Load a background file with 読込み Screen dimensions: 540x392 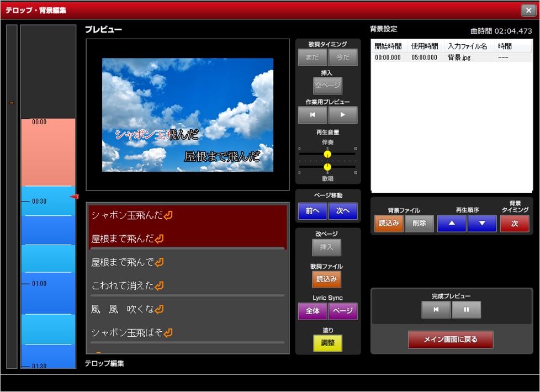388,224
